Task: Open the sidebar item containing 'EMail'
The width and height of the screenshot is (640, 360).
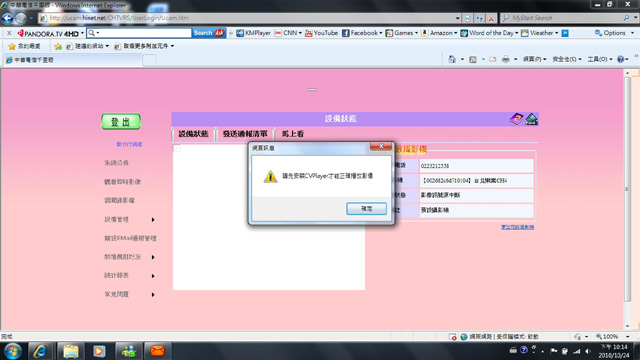Action: 130,238
